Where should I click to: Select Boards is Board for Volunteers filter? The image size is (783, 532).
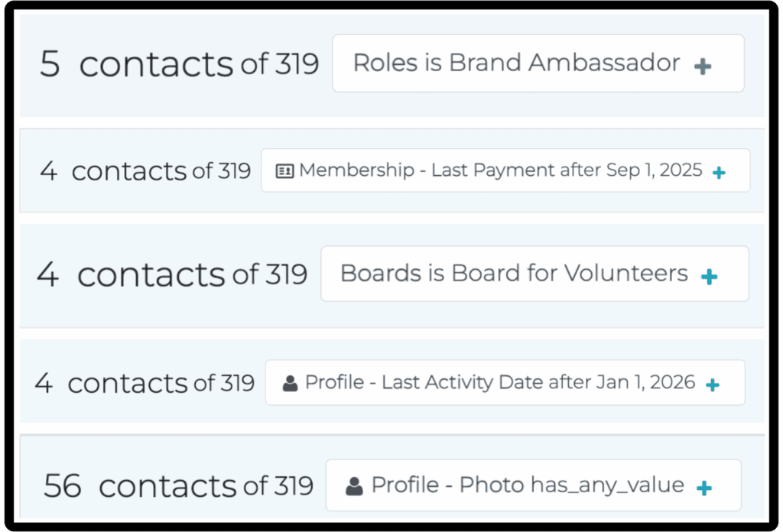coord(514,274)
